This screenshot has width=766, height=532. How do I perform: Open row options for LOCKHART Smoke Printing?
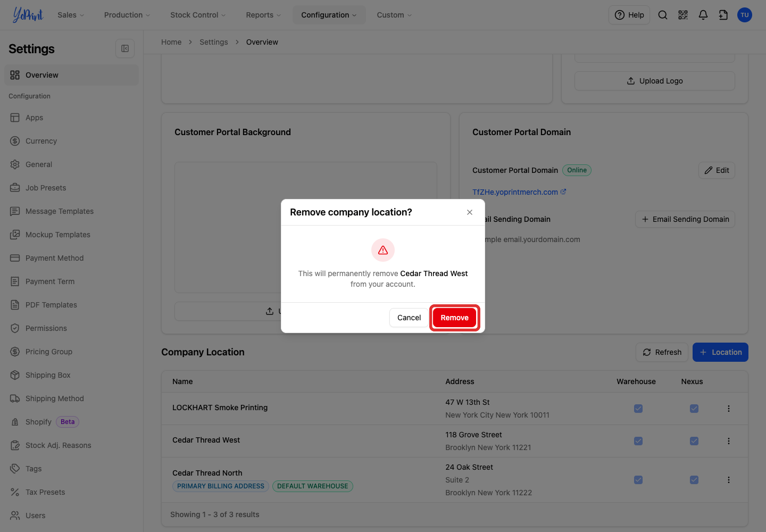pos(729,409)
